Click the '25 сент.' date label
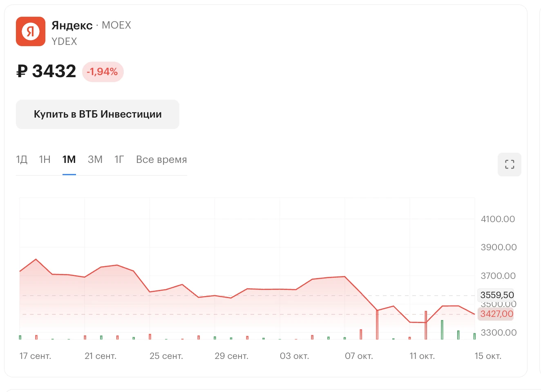Image resolution: width=541 pixels, height=392 pixels. [166, 356]
